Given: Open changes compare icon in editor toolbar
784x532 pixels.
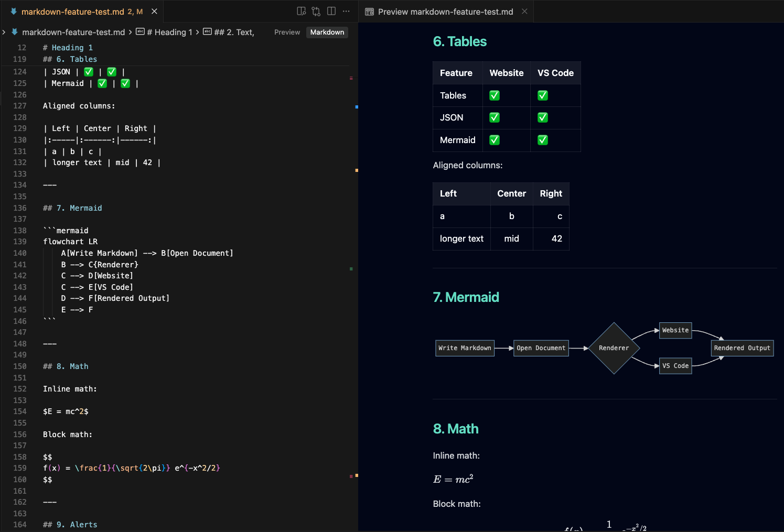Looking at the screenshot, I should (316, 11).
